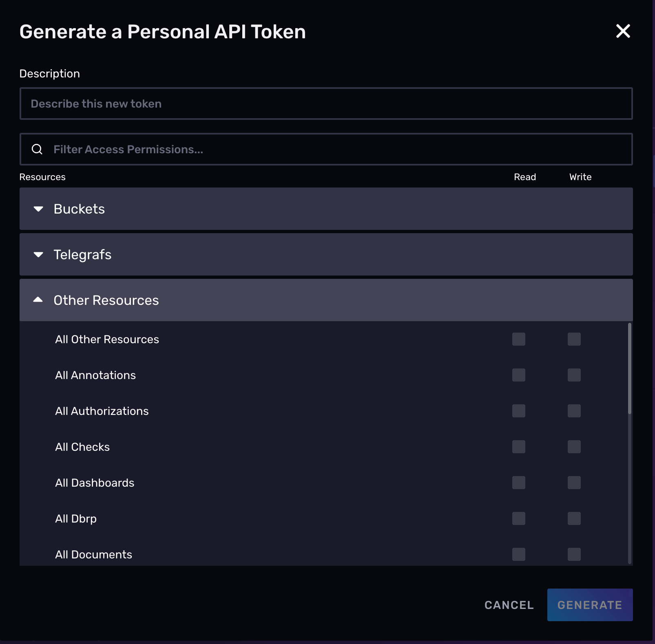Viewport: 655px width, 644px height.
Task: Close the Generate a Personal API Token dialog
Action: tap(623, 31)
